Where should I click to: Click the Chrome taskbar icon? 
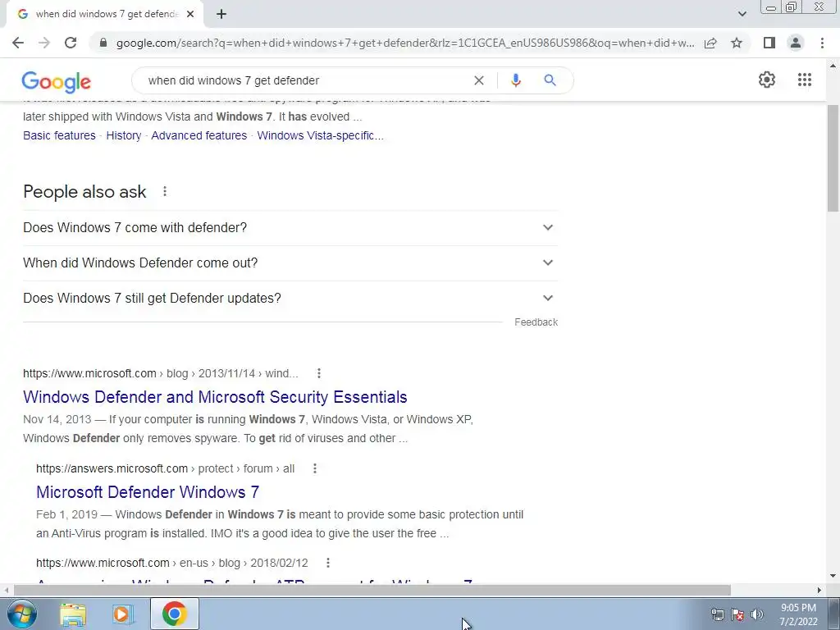[175, 614]
